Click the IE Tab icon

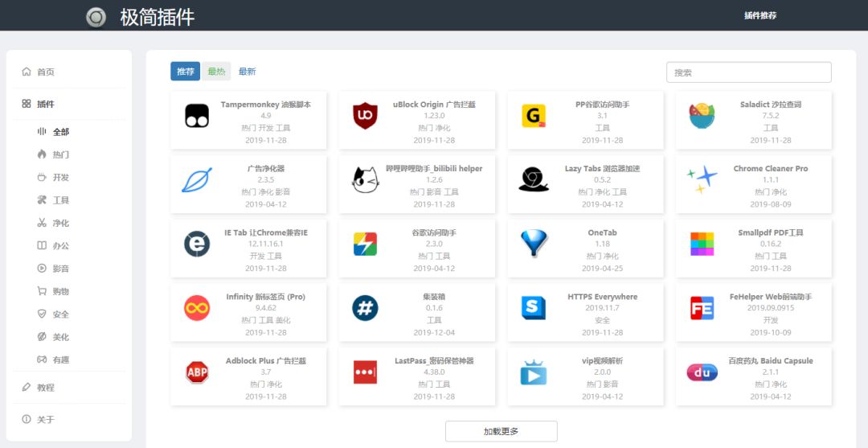pos(197,245)
